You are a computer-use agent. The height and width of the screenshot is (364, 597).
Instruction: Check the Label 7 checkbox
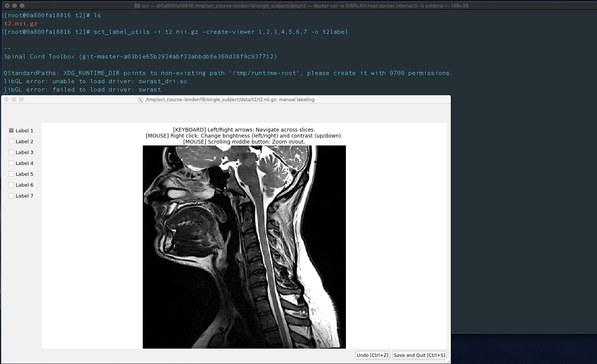point(11,196)
